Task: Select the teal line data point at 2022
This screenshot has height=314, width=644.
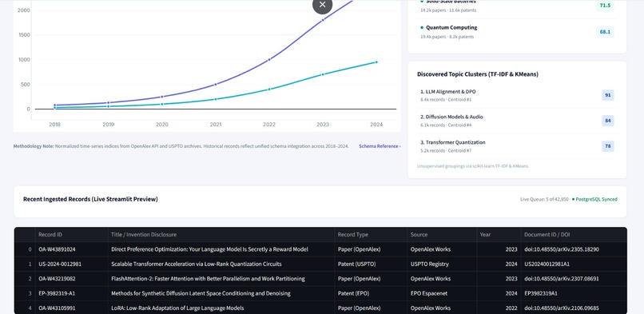Action: pyautogui.click(x=269, y=89)
